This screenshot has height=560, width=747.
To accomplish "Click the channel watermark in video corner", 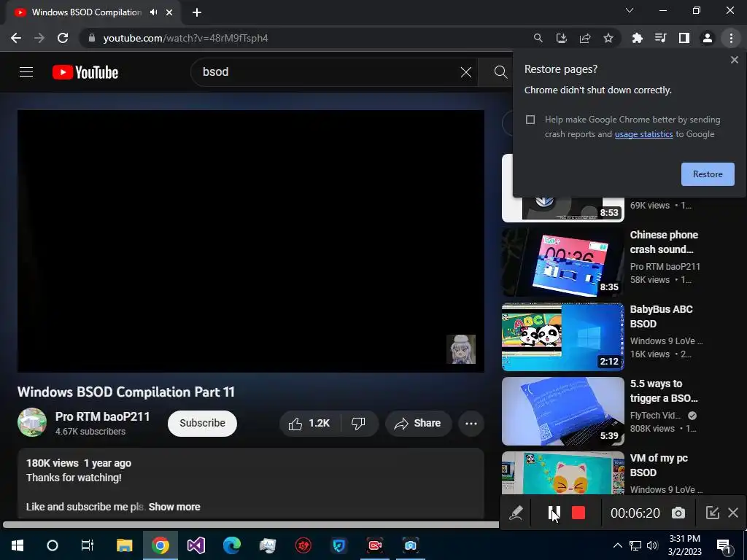I will click(461, 349).
